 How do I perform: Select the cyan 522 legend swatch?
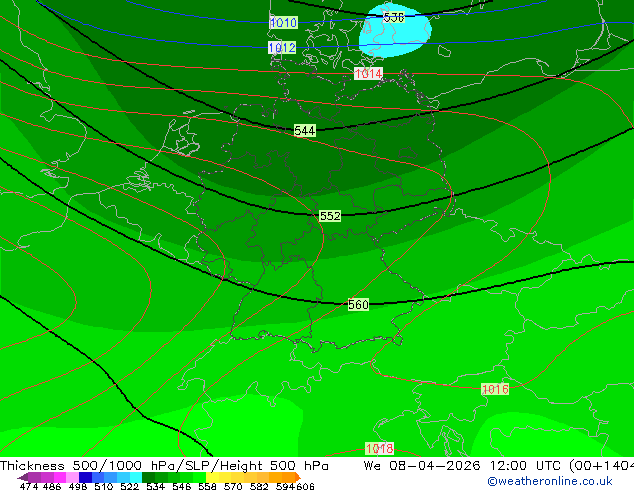[x=135, y=477]
